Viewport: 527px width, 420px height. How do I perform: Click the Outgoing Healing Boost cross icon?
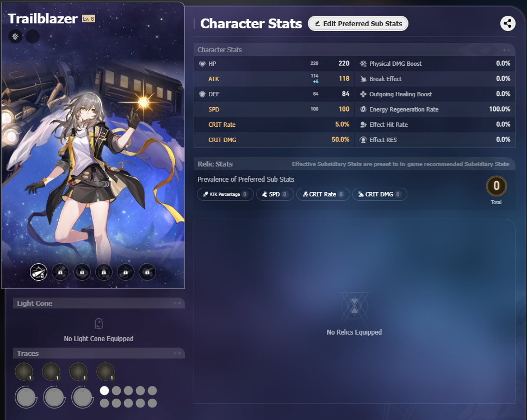363,94
